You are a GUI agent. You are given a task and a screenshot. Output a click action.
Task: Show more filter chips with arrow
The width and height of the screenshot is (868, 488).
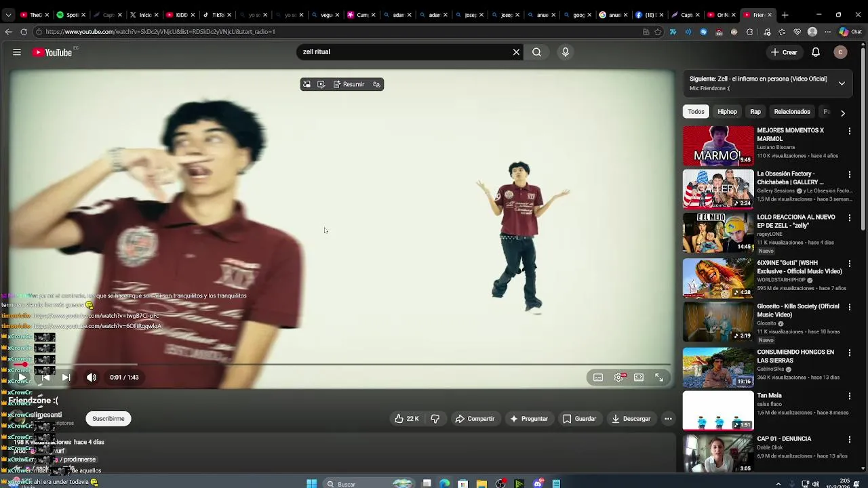point(843,113)
